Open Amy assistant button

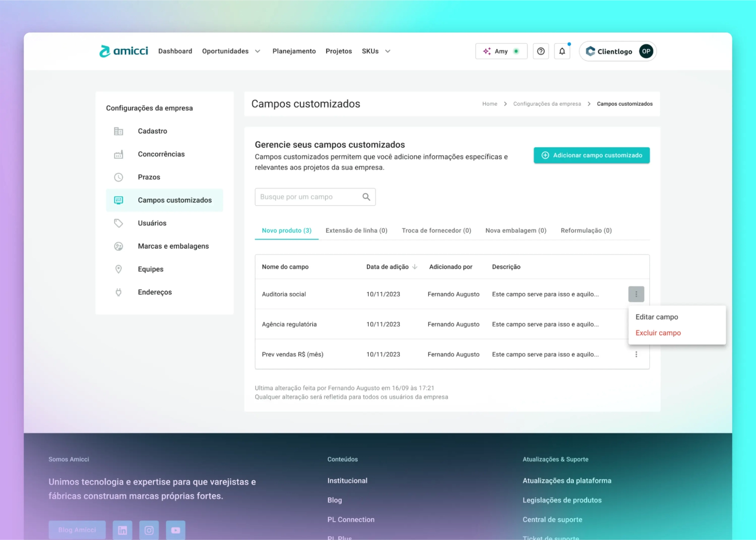click(x=501, y=51)
